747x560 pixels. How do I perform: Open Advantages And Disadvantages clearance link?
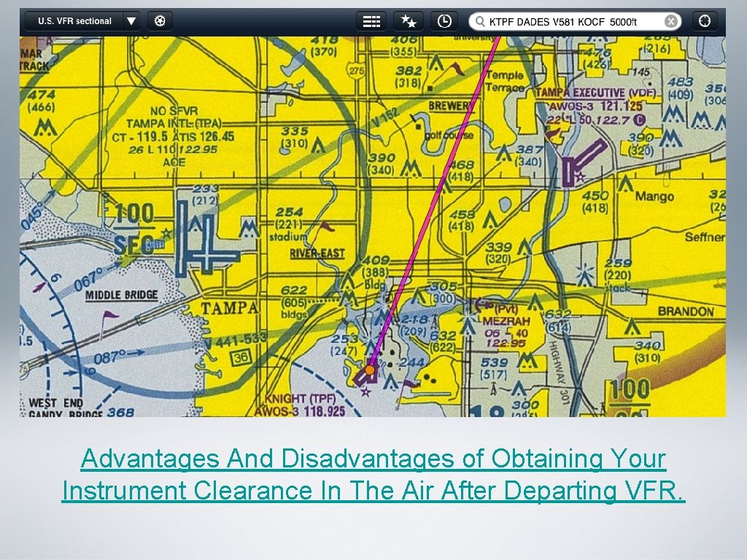pos(373,474)
